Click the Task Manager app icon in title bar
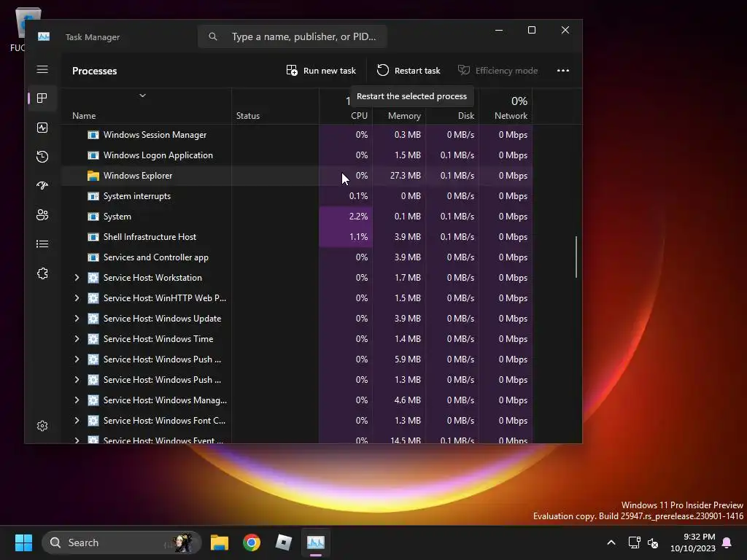Screen dimensions: 747x560 [44, 36]
